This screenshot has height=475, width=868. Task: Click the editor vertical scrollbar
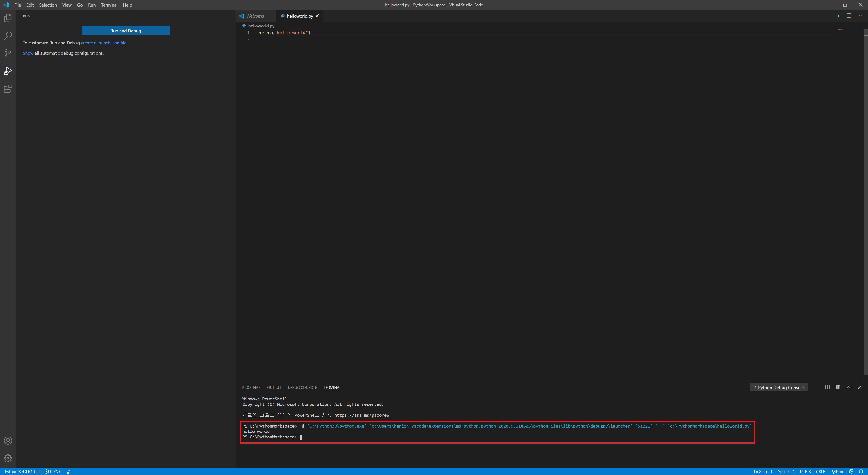tap(865, 202)
